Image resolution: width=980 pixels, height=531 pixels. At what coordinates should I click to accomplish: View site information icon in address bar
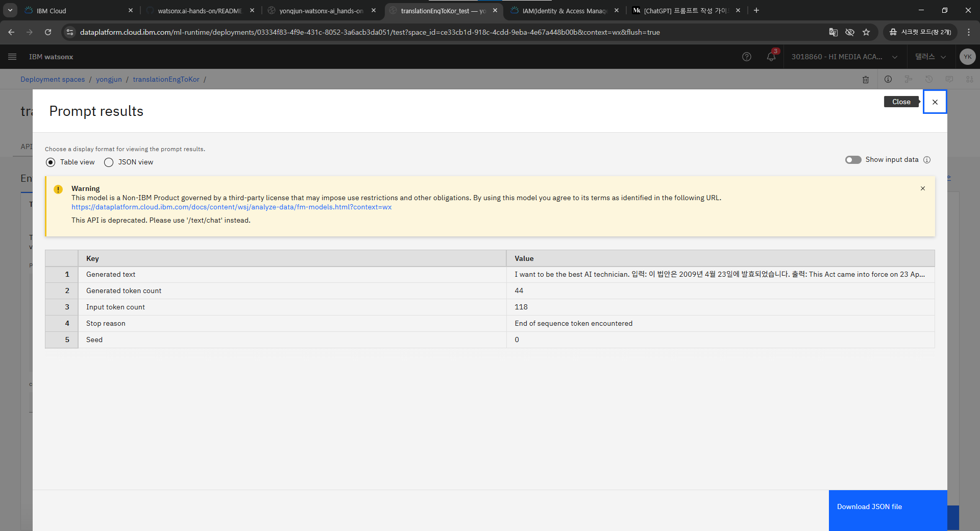[x=70, y=32]
